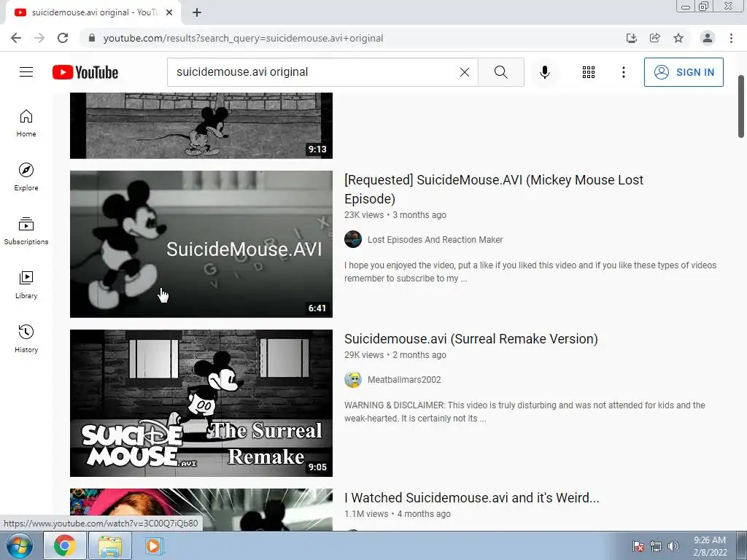Viewport: 747px width, 560px height.
Task: Click the YouTube logo
Action: pyautogui.click(x=85, y=72)
